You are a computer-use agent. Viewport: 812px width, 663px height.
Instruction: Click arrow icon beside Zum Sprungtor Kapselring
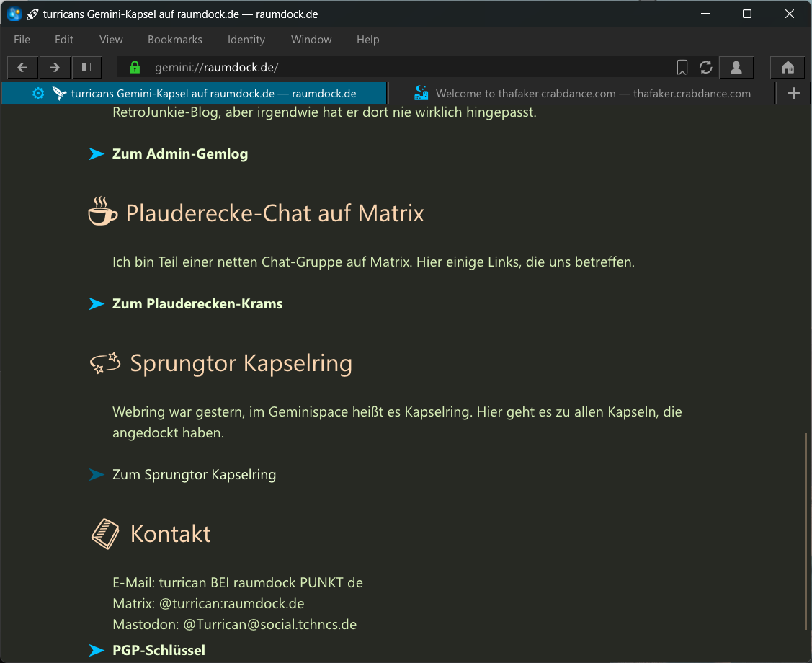pos(97,474)
